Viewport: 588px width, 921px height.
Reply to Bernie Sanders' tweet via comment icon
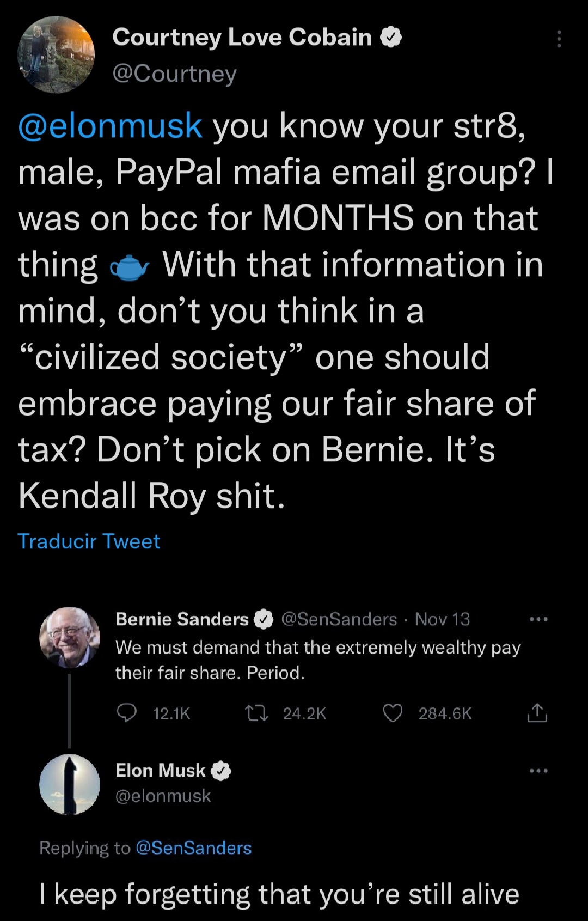click(x=127, y=713)
